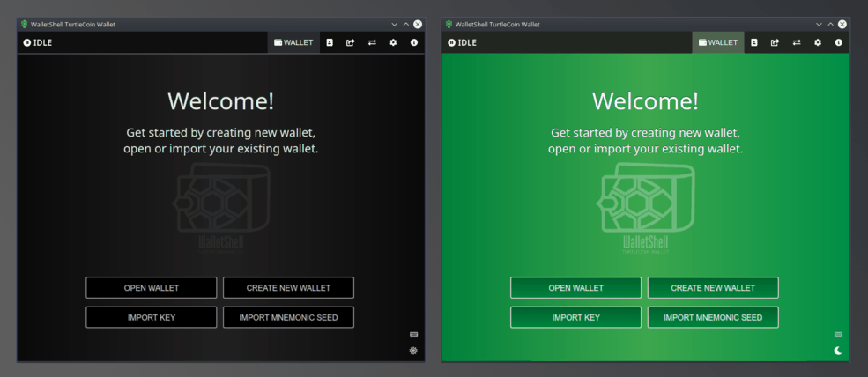Click CREATE NEW WALLET in dark window
The height and width of the screenshot is (377, 868).
[288, 288]
